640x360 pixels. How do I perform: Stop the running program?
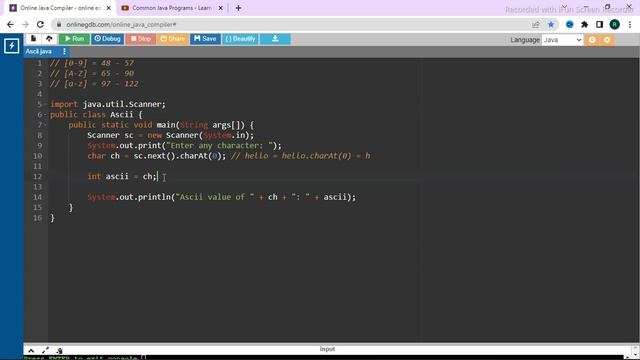point(141,39)
